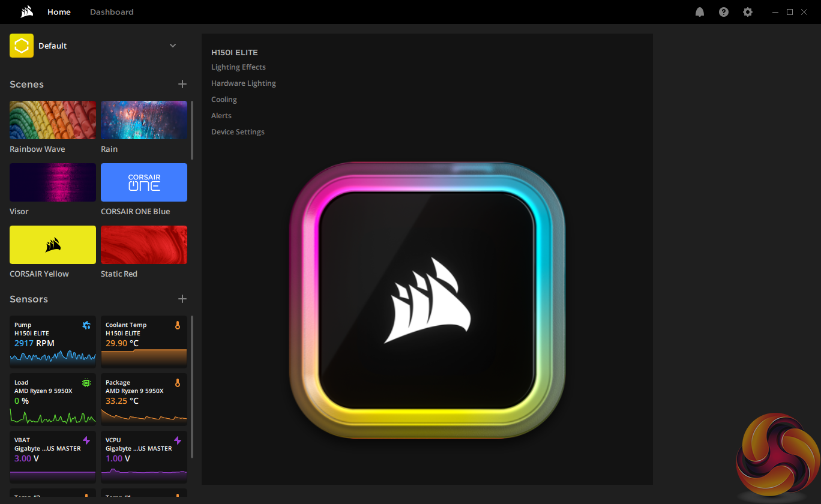Apply the CORSAIR Yellow scene thumbnail
This screenshot has height=504, width=821.
[53, 245]
